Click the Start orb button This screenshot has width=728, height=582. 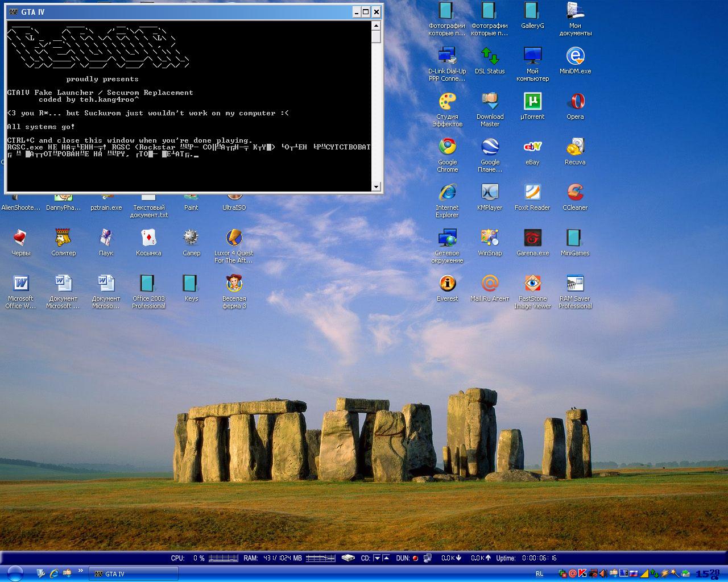14,573
